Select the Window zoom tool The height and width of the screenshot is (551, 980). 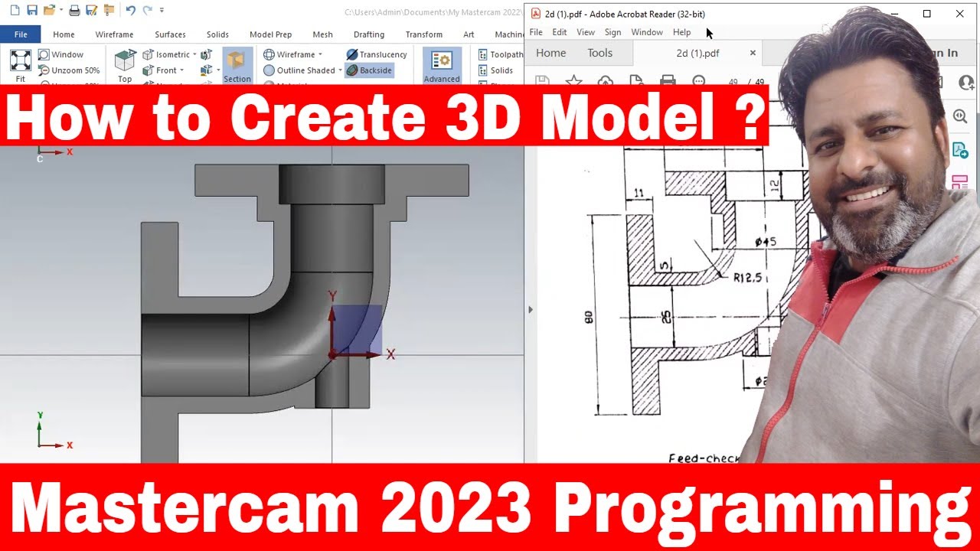tap(60, 54)
